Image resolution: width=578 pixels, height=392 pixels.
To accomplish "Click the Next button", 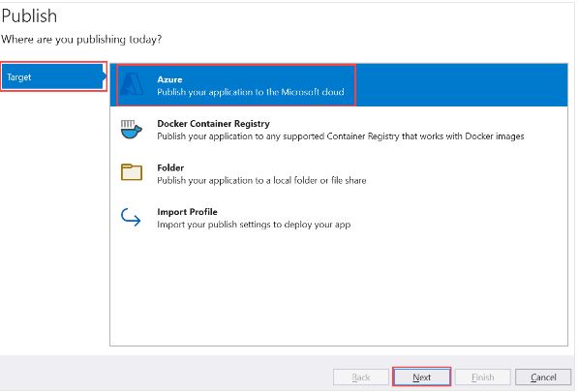I will tap(422, 377).
